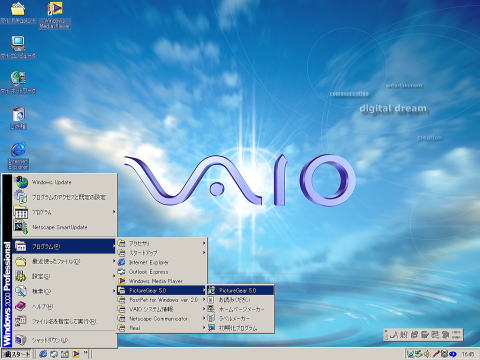Viewport: 480px width, 360px height.
Task: Open プログラムのアクセスと既定の設定 entry
Action: pos(65,197)
